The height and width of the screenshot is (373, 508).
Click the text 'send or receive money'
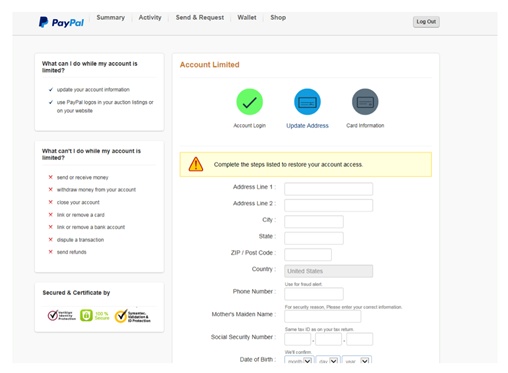point(82,177)
